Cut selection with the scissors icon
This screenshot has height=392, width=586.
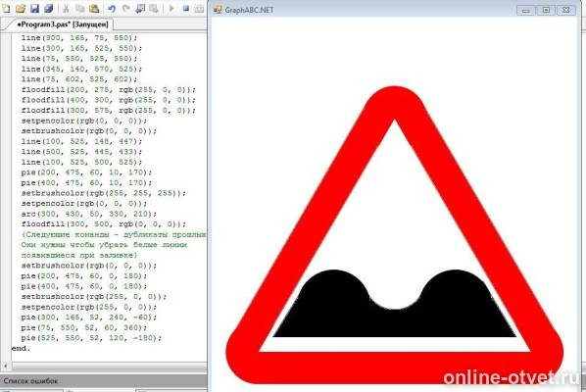66,8
